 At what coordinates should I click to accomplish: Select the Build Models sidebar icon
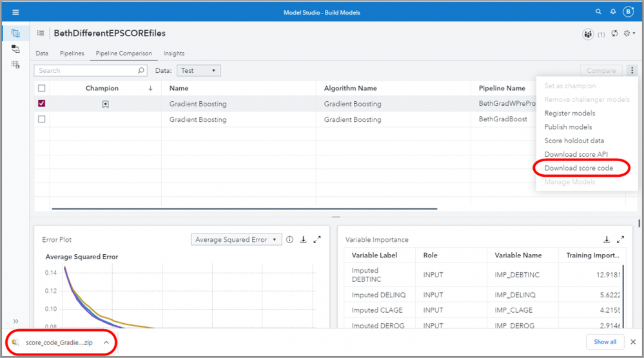click(x=15, y=34)
